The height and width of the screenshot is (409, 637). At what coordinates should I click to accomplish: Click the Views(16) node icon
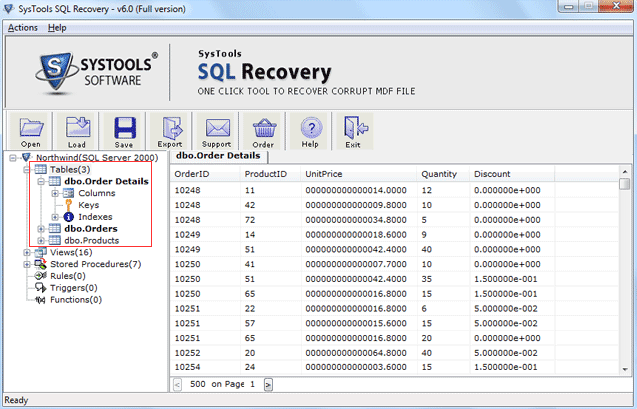40,252
